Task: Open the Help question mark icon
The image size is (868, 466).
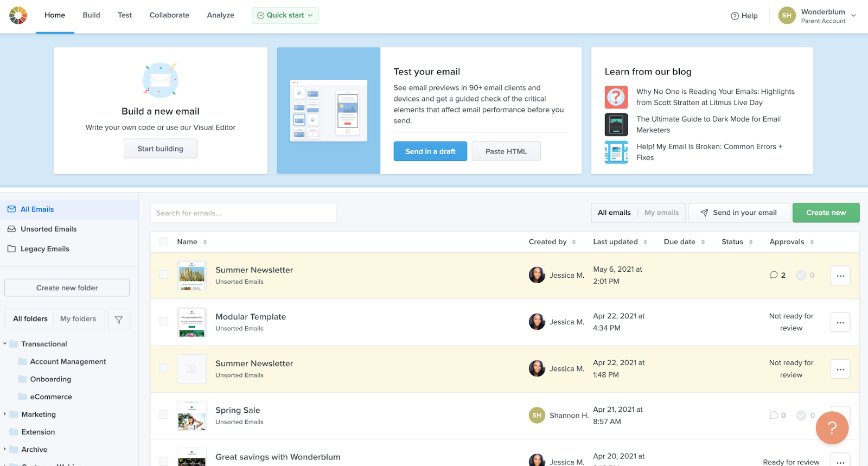Action: pos(735,16)
